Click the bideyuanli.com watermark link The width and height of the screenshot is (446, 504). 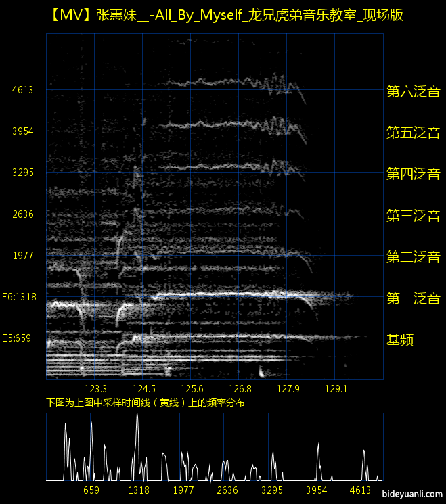(x=413, y=495)
